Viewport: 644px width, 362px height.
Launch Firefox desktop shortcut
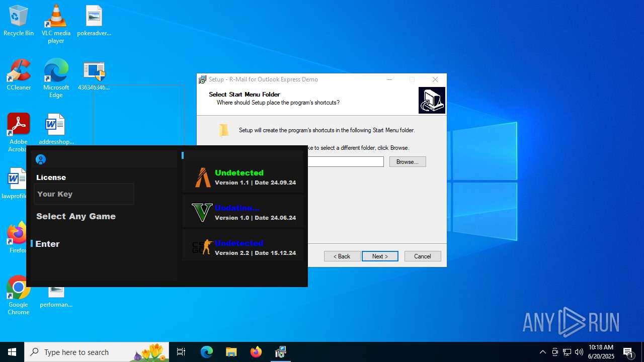(18, 238)
